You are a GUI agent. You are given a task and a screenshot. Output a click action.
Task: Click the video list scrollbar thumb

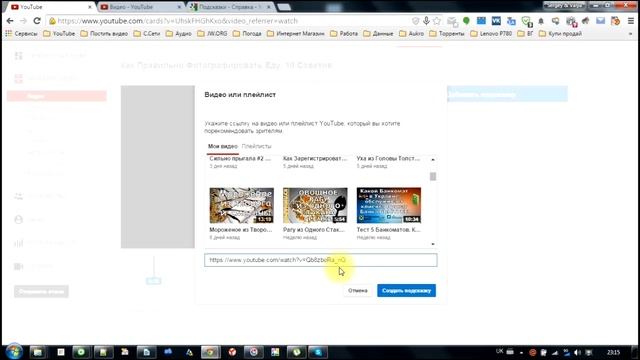click(x=433, y=176)
